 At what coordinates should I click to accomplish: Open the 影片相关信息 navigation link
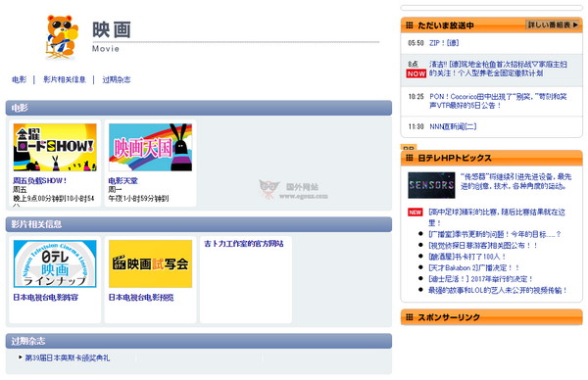coord(65,79)
